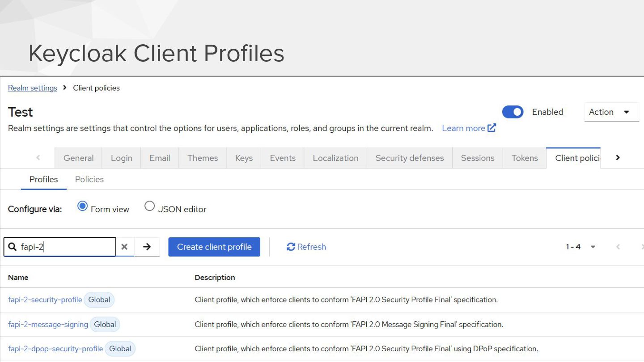The image size is (644, 362).
Task: Click the clear search X icon
Action: click(124, 247)
